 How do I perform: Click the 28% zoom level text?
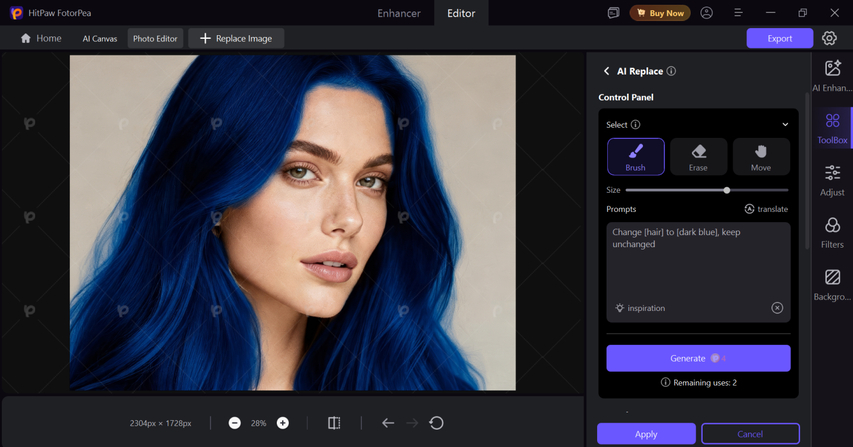(x=258, y=423)
